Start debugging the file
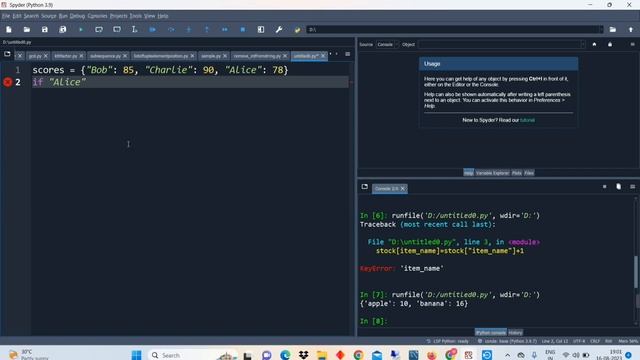Screen dimensions: 640x360 point(153,29)
